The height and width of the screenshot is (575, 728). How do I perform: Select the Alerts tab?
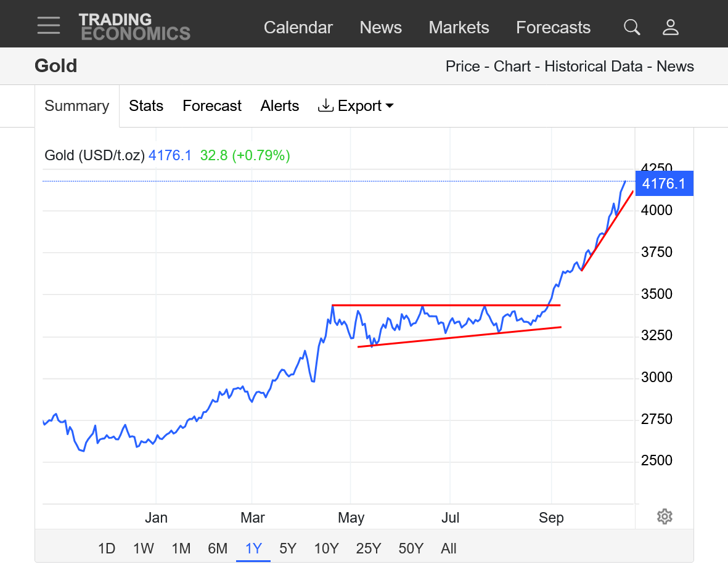pyautogui.click(x=280, y=106)
